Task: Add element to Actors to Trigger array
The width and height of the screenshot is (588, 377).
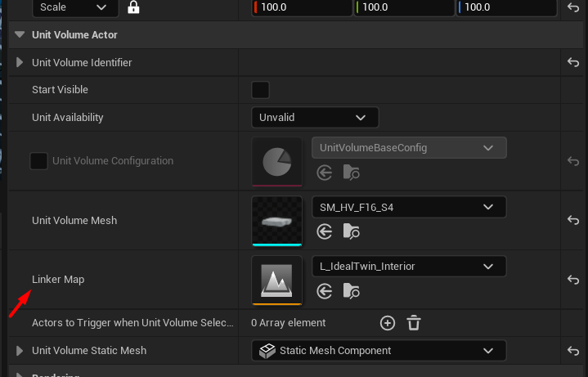Action: tap(388, 323)
